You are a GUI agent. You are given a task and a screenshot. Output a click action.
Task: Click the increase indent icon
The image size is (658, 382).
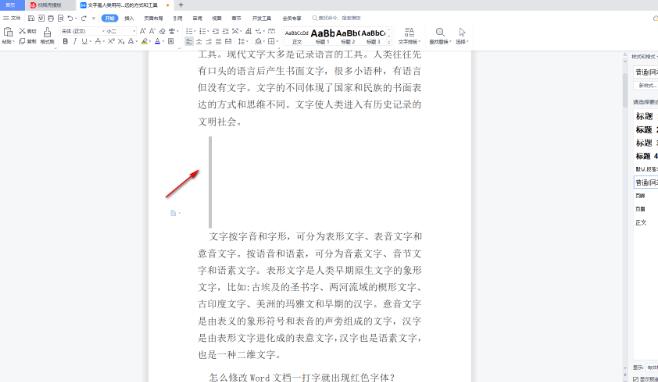[x=225, y=31]
